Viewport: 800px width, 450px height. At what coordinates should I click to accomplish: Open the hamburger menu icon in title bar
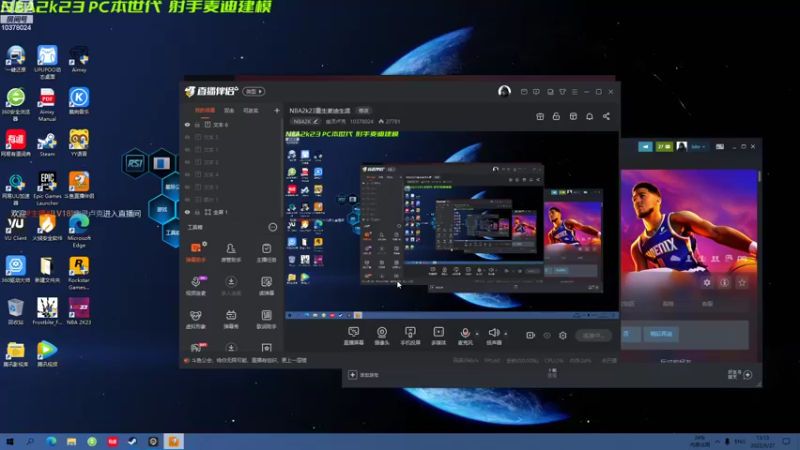(x=574, y=92)
